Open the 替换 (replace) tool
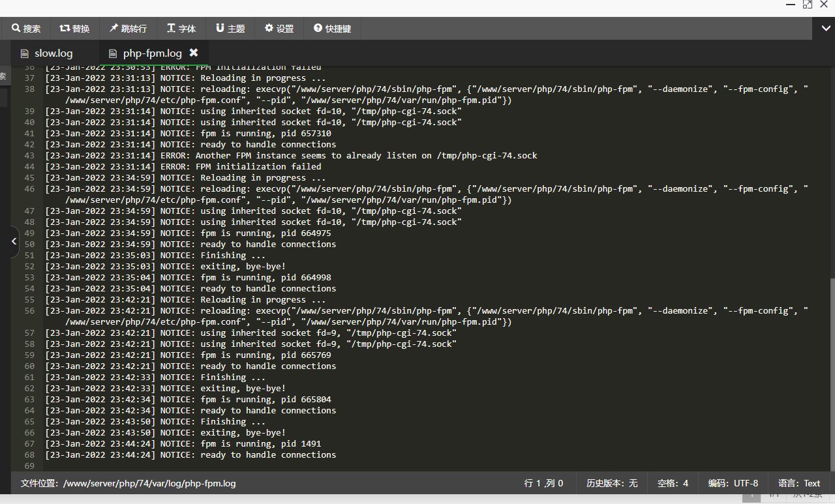The height and width of the screenshot is (504, 835). click(x=74, y=29)
